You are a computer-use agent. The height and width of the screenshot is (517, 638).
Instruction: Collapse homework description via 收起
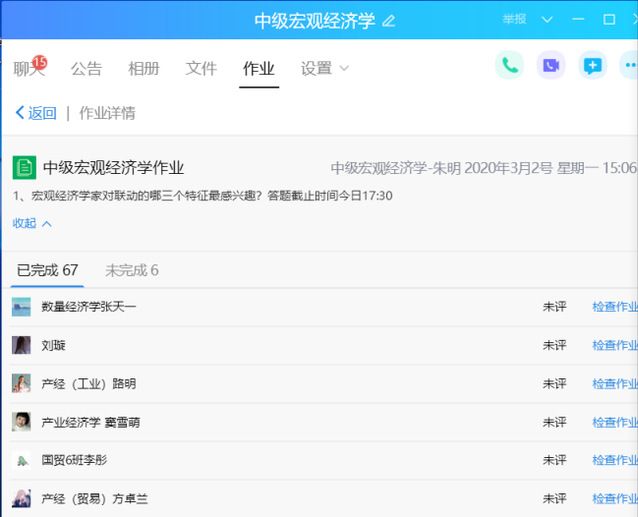[x=31, y=223]
